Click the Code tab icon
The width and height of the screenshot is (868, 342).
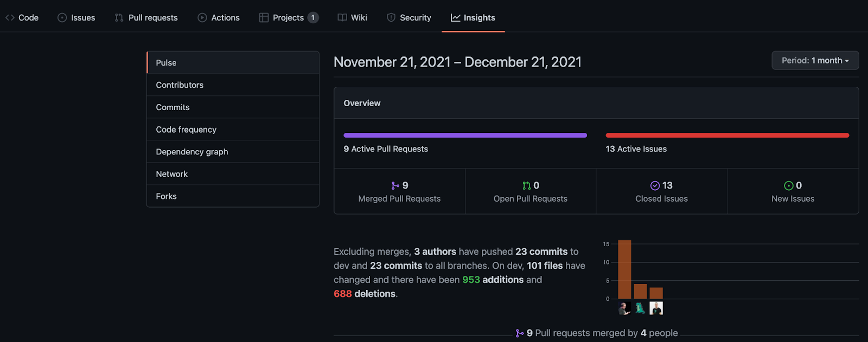tap(10, 18)
